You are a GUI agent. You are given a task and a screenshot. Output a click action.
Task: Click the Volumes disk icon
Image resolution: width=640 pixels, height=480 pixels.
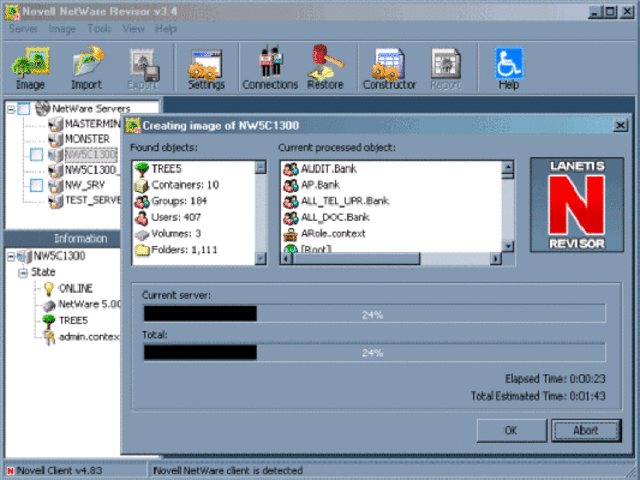(142, 234)
